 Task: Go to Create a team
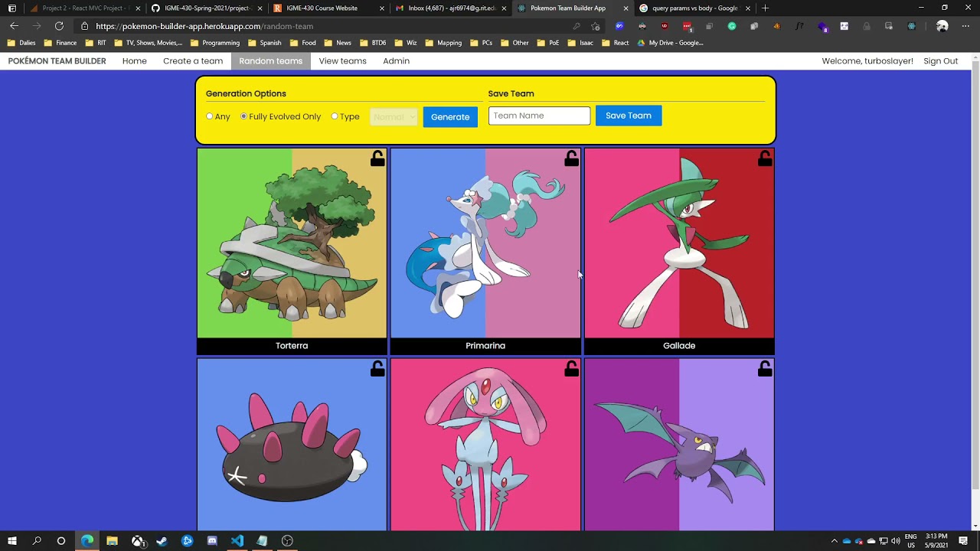(x=193, y=61)
